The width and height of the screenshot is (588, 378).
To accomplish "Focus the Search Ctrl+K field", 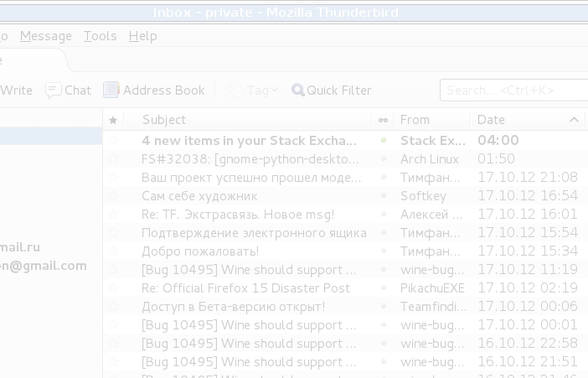I will [513, 90].
